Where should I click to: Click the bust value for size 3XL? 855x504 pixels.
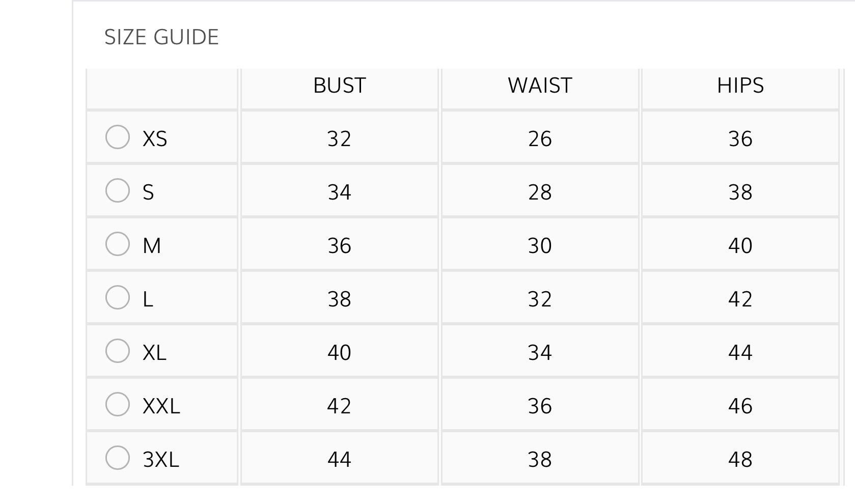(339, 459)
